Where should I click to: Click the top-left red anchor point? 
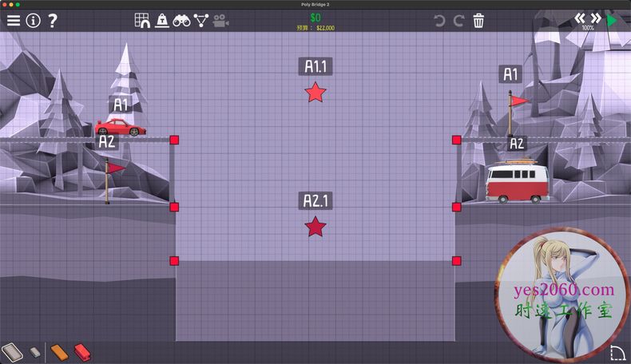[174, 140]
